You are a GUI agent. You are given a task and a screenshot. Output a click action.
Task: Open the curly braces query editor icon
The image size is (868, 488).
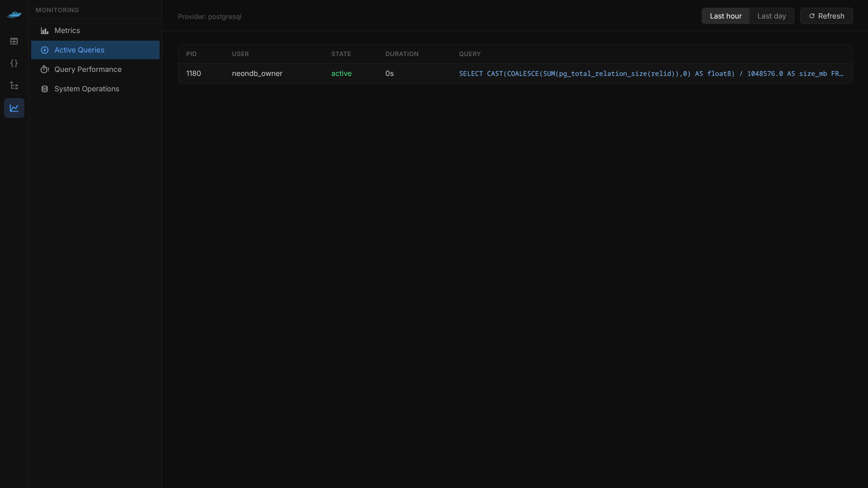[x=14, y=63]
